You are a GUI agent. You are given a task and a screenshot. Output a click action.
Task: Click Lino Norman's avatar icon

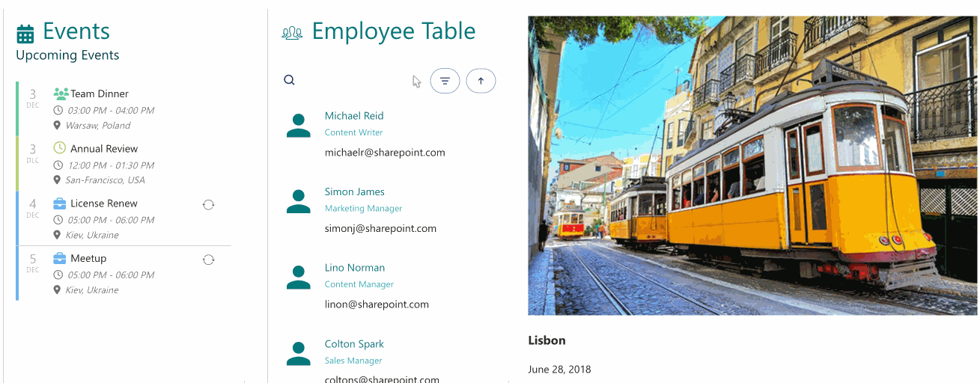coord(299,278)
